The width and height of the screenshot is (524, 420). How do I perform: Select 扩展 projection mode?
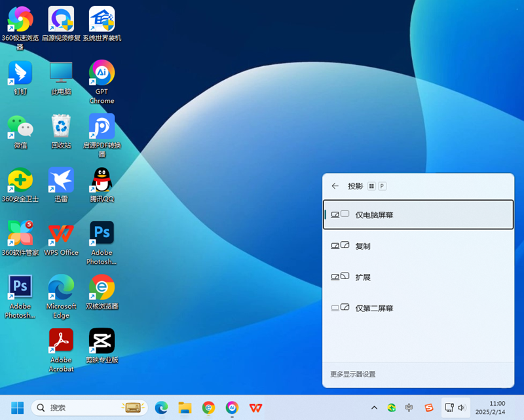(x=418, y=277)
